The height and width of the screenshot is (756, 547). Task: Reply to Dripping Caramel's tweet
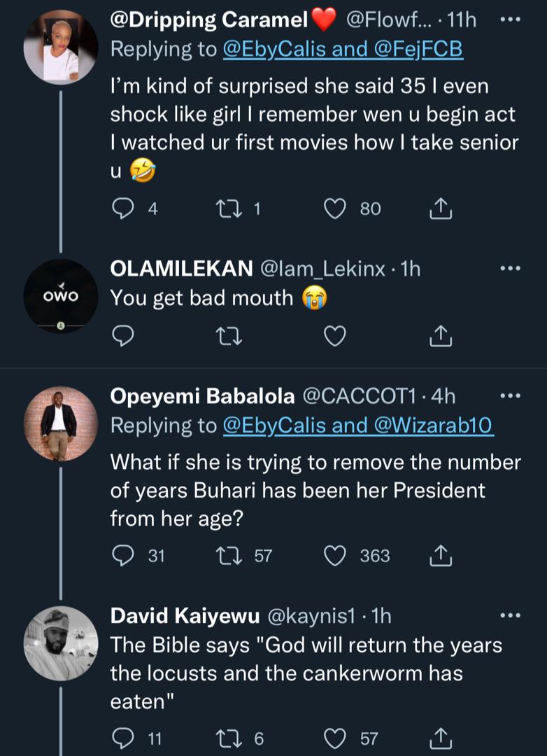(x=123, y=208)
